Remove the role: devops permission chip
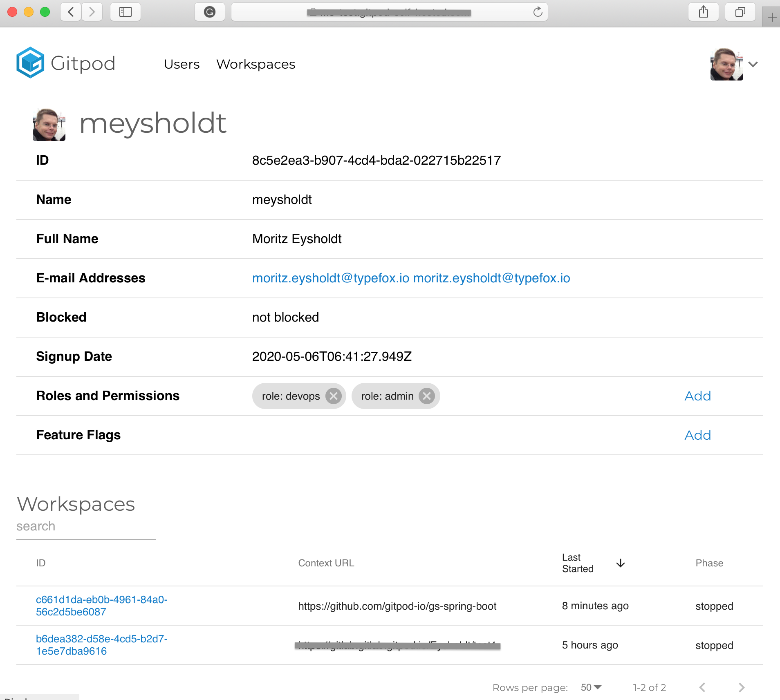The width and height of the screenshot is (780, 700). 333,396
